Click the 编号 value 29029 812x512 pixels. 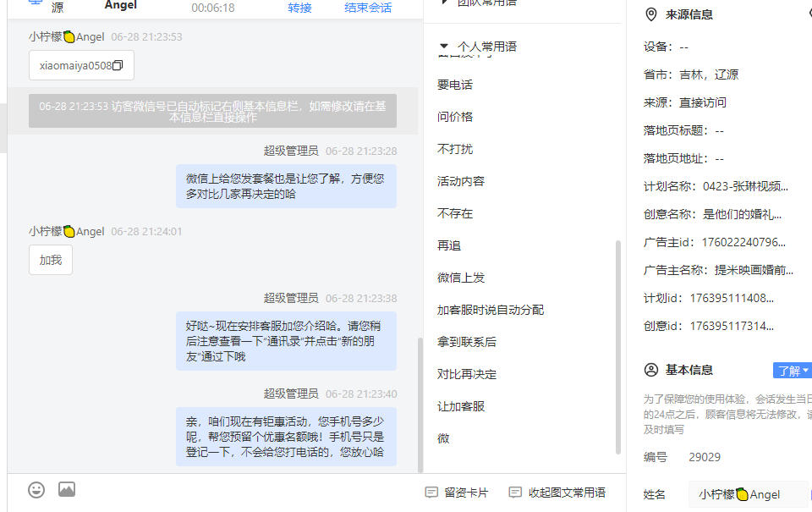[x=705, y=457]
